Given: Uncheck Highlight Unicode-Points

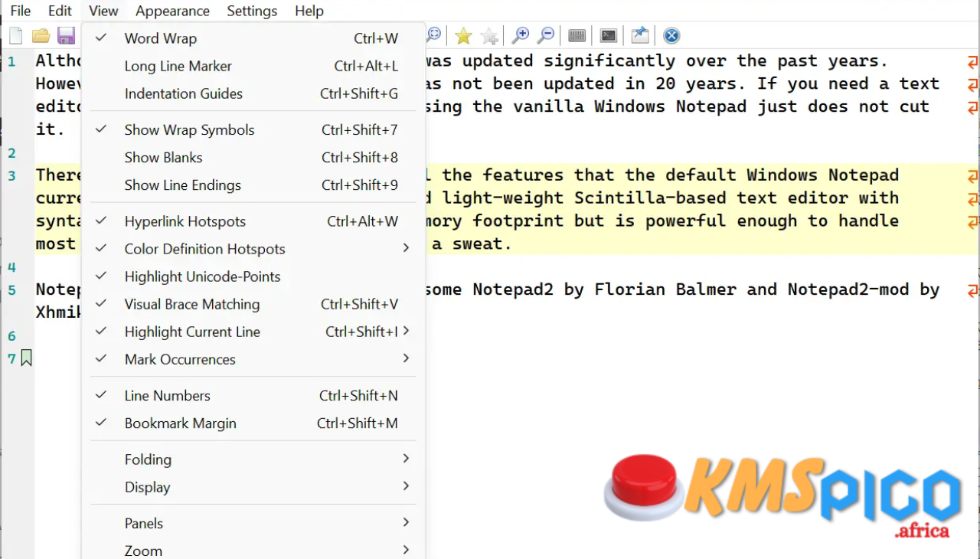Looking at the screenshot, I should point(253,276).
